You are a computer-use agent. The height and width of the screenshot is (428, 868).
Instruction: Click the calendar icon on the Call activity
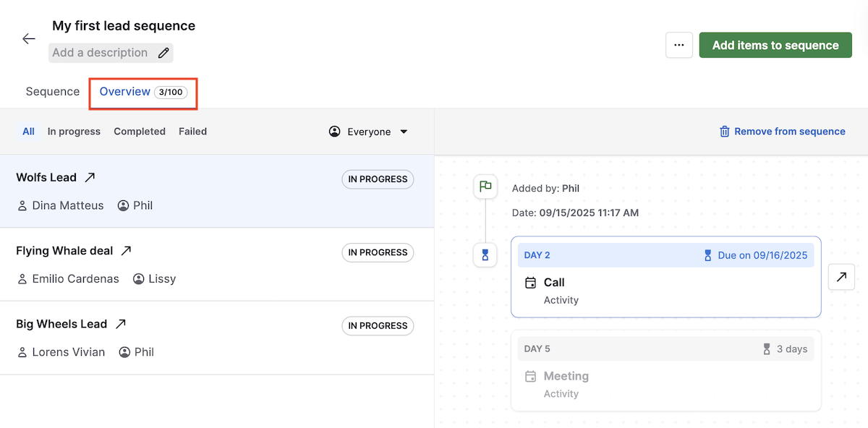(532, 283)
